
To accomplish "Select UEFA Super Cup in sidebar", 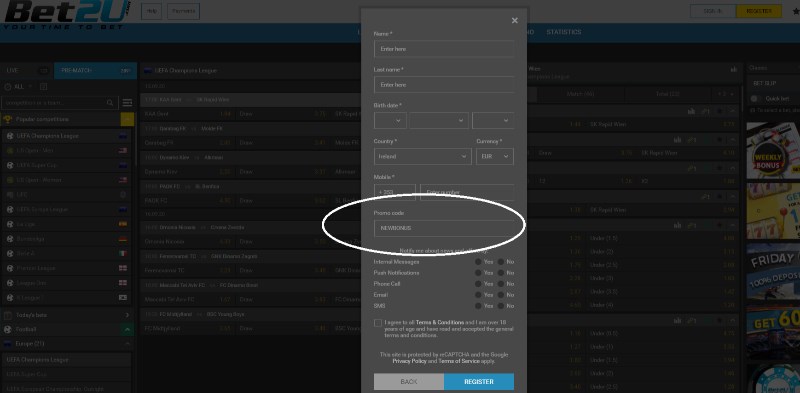I will point(66,165).
